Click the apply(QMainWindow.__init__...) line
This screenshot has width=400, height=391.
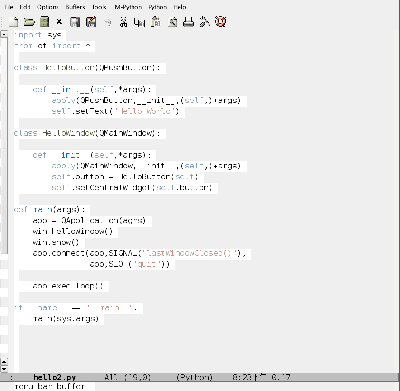146,166
